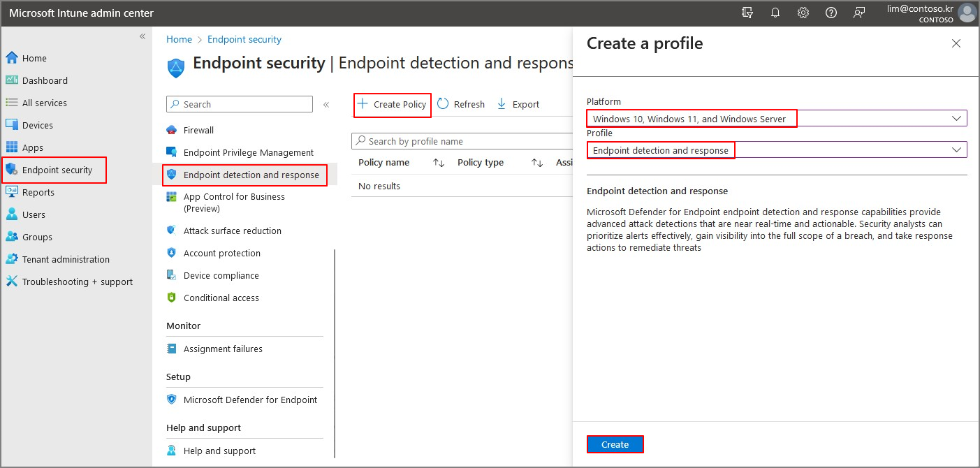This screenshot has width=980, height=468.
Task: Open Firewall policies
Action: coord(198,130)
